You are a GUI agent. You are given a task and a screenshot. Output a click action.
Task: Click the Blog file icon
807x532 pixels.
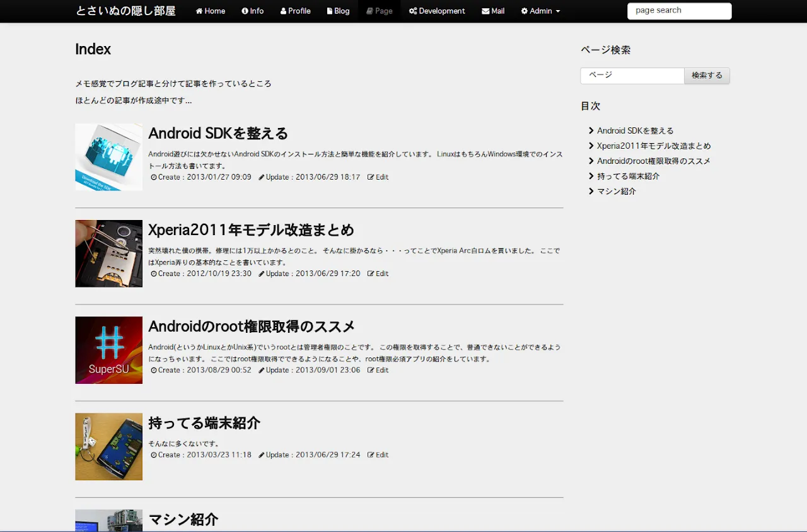pyautogui.click(x=330, y=11)
